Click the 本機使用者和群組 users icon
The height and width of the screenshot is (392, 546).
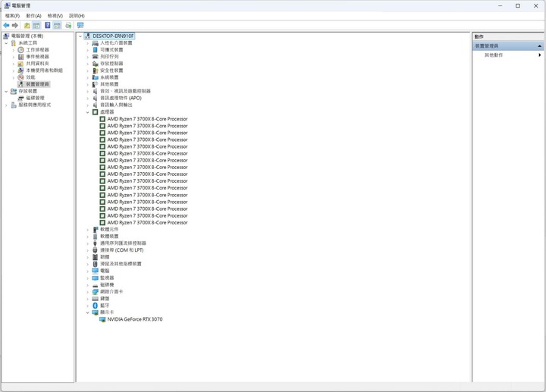point(21,71)
